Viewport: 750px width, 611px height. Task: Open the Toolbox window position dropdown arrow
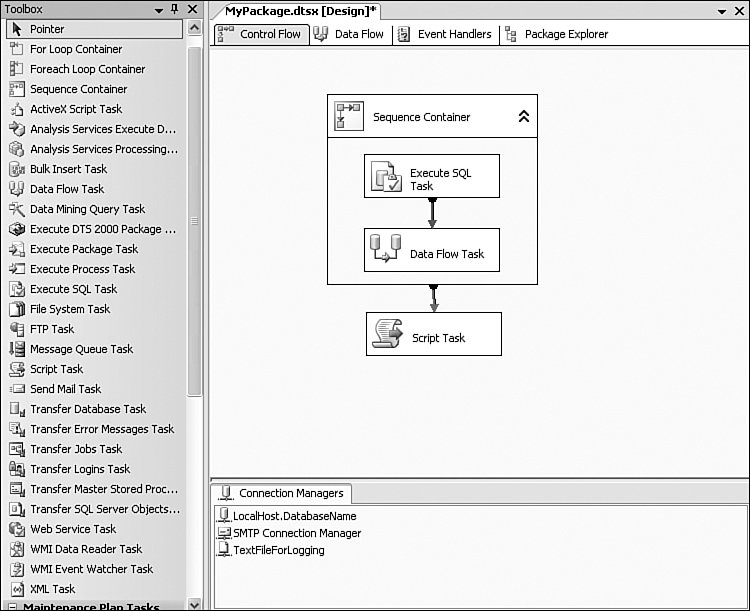coord(159,10)
